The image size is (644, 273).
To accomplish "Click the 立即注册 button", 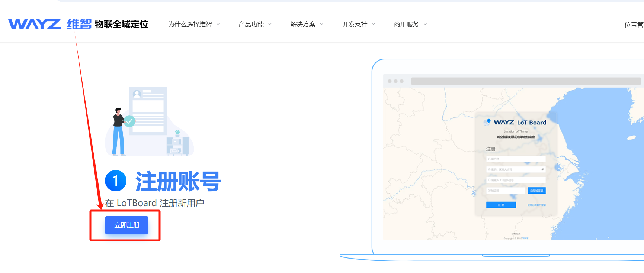I will pyautogui.click(x=126, y=225).
